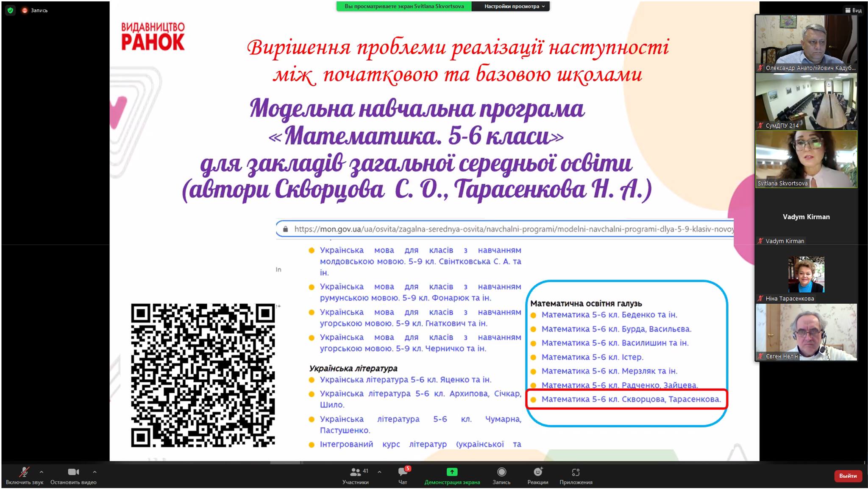
Task: Expand video options arrow next to Остановить видео
Action: coord(95,472)
